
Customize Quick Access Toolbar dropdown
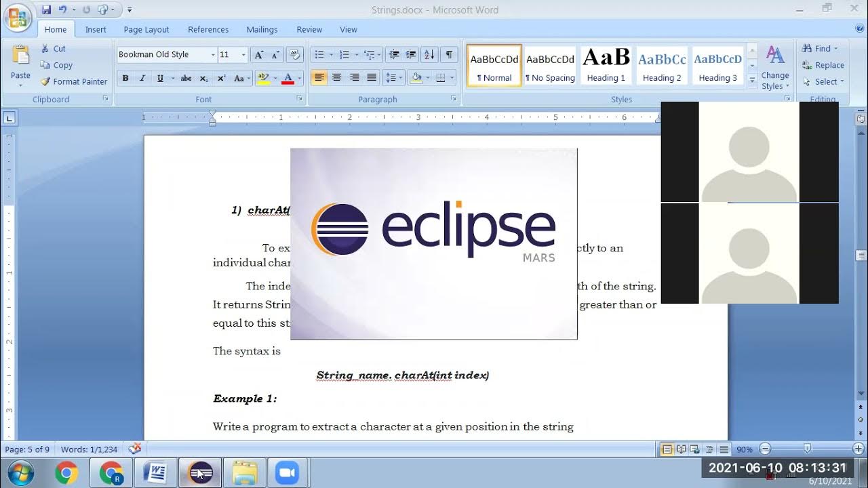(130, 9)
